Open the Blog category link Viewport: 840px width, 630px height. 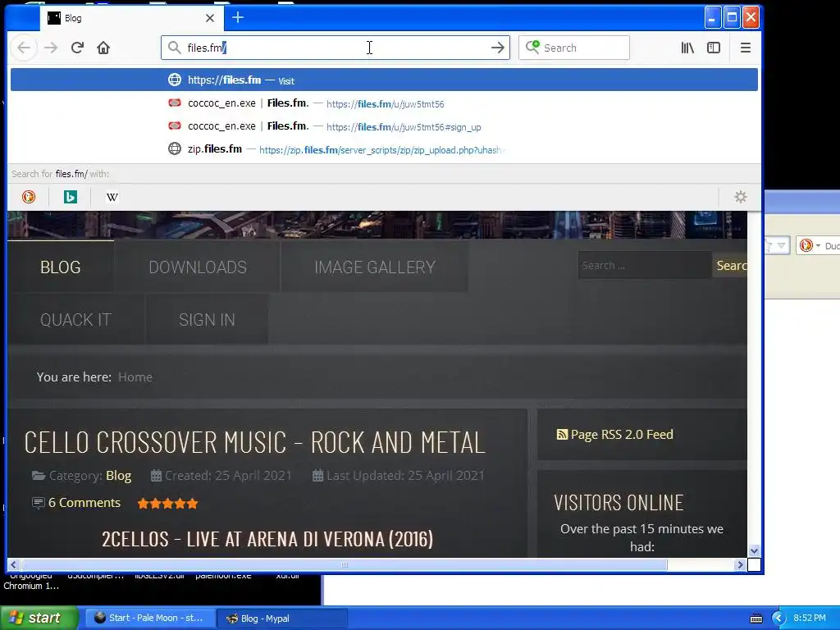pos(118,476)
